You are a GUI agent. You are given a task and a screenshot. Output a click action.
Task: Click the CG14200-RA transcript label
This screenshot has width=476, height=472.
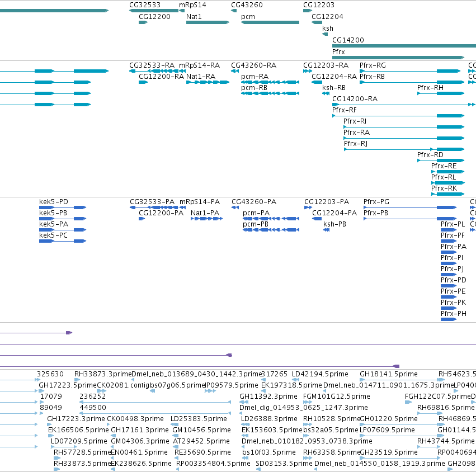click(355, 99)
